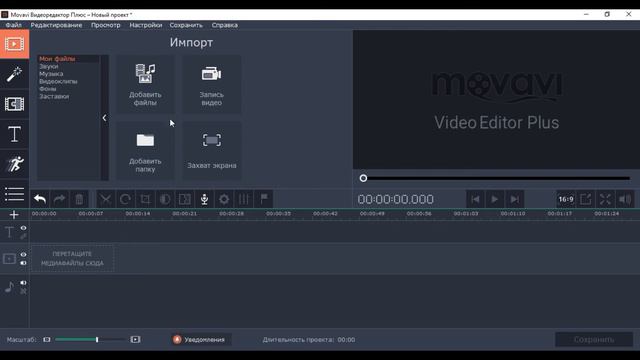
Task: Open the 16:9 aspect ratio selector
Action: [x=566, y=199]
